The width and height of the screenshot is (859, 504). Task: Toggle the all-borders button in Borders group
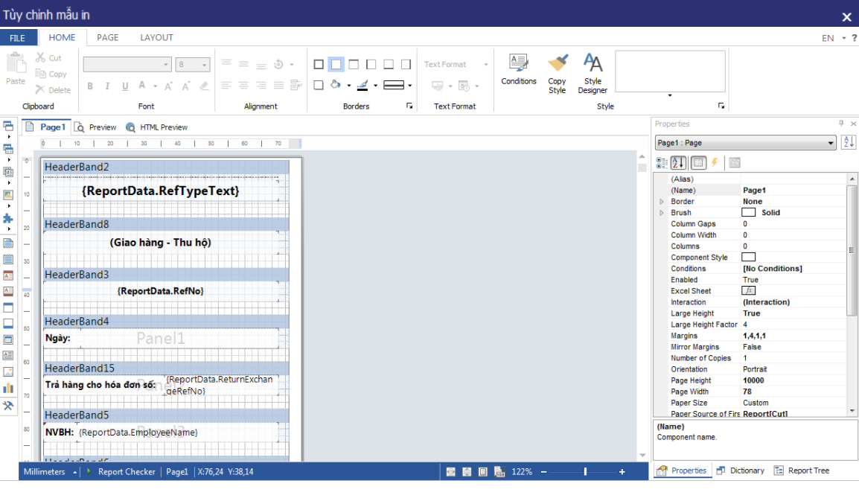(x=319, y=65)
